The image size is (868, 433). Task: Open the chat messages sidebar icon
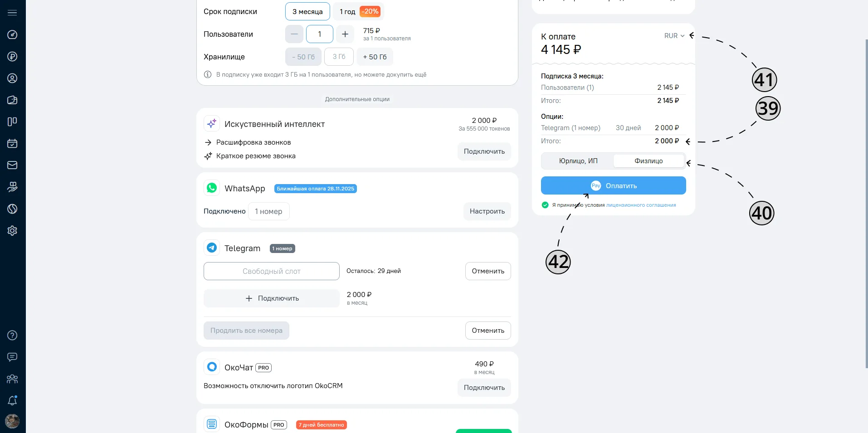click(x=12, y=357)
